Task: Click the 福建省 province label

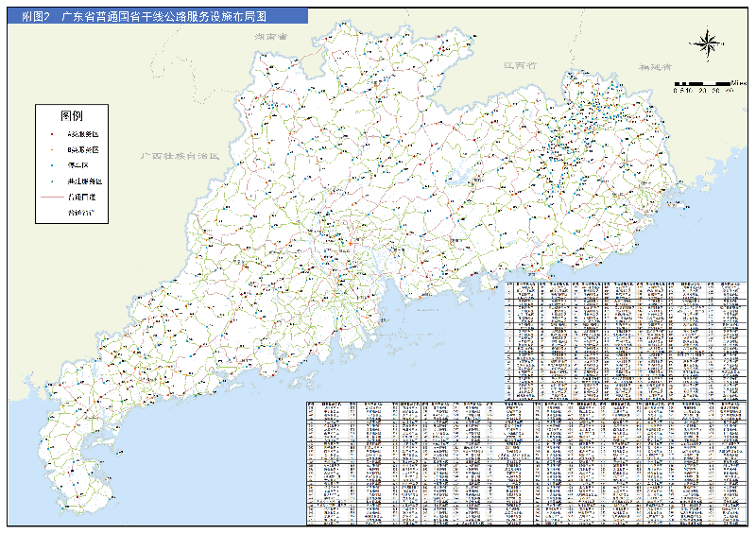Action: 654,67
